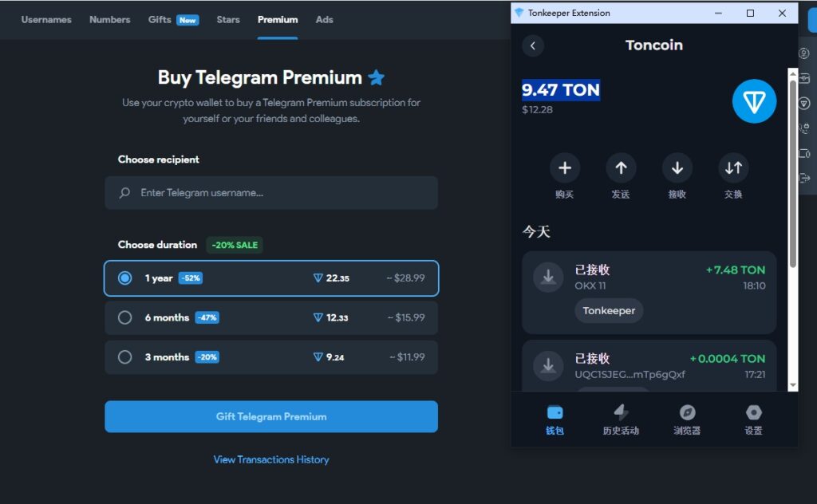Click the Tonkeeper tag on the OKX 11 transaction
Image resolution: width=817 pixels, height=504 pixels.
pyautogui.click(x=609, y=311)
